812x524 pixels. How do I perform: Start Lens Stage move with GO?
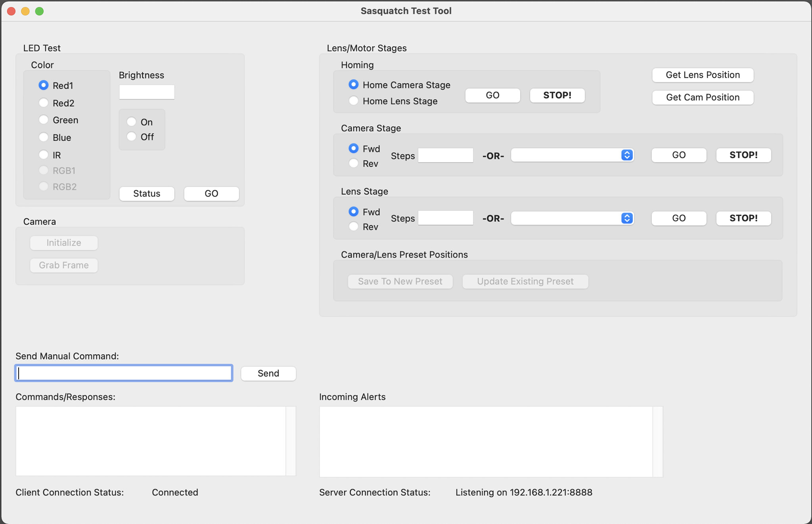click(679, 218)
